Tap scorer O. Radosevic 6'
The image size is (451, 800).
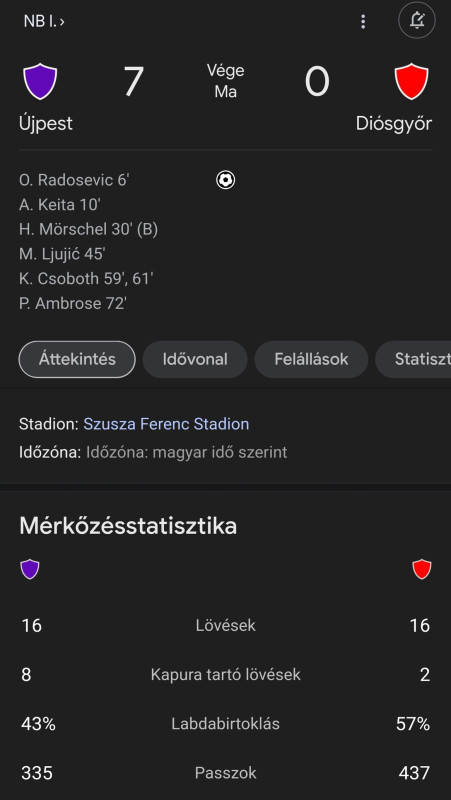(73, 180)
